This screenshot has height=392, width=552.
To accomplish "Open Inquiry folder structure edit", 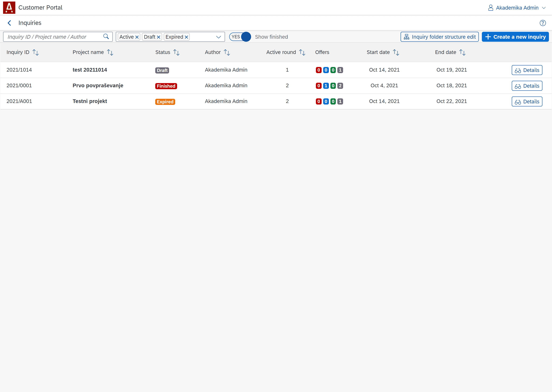I will 439,37.
